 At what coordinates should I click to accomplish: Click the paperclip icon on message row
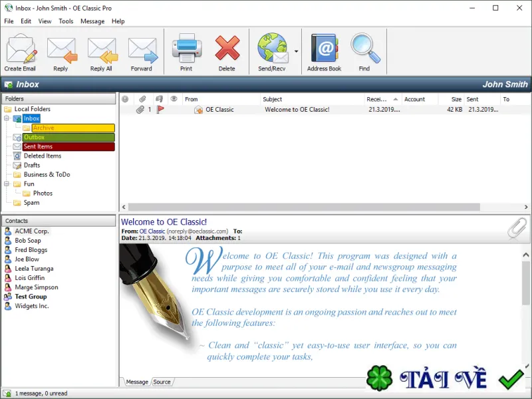click(x=140, y=109)
